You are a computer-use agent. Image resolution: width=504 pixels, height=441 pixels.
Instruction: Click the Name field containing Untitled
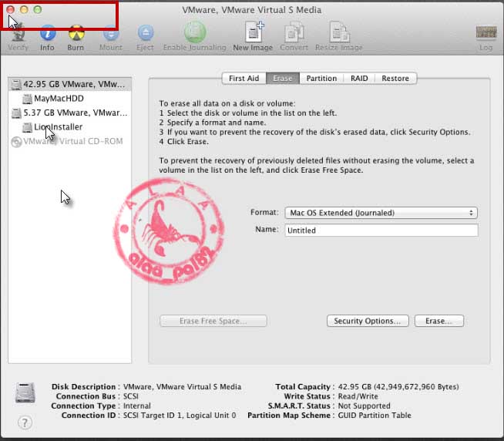pos(381,230)
